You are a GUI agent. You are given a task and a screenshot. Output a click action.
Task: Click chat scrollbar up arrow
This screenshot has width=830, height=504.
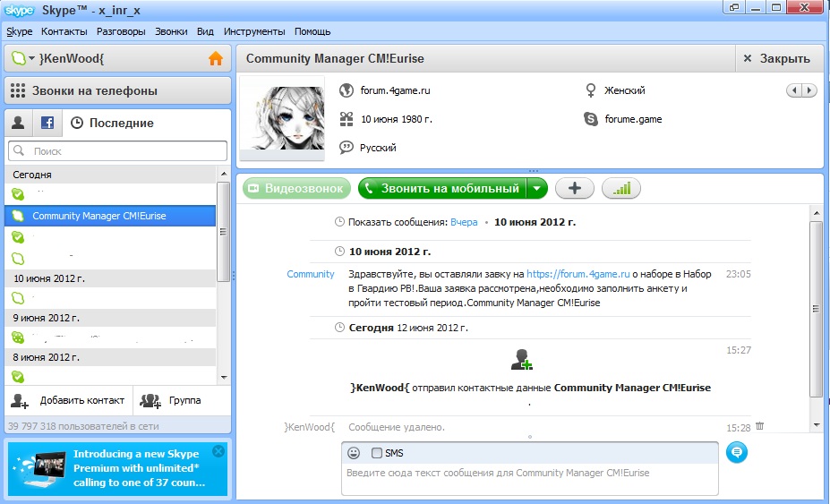pyautogui.click(x=817, y=213)
